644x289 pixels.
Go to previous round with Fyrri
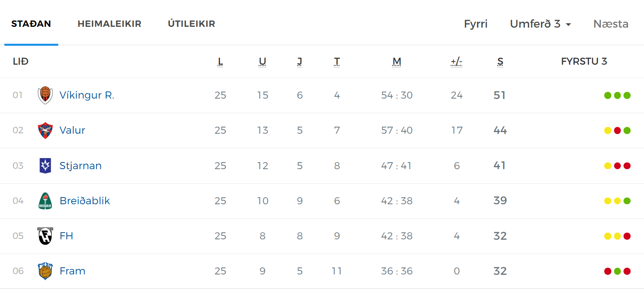(476, 24)
